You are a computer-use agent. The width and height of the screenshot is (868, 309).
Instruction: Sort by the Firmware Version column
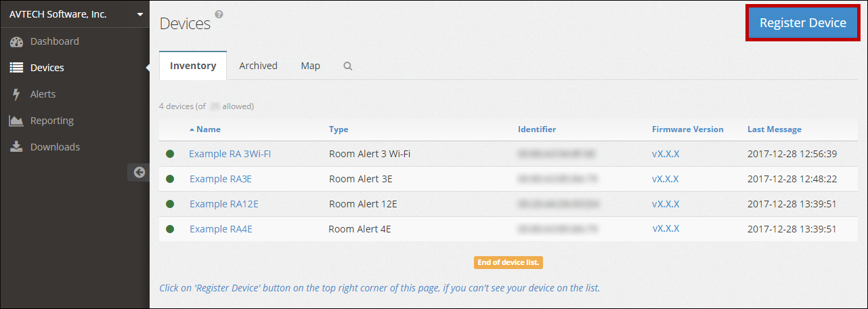(x=687, y=129)
